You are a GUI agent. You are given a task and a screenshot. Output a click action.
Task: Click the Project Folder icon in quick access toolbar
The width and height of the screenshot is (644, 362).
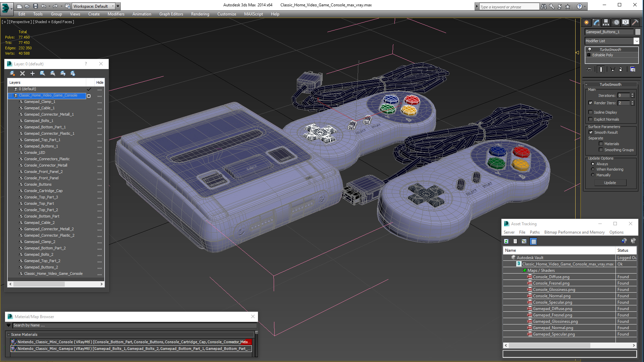click(68, 6)
